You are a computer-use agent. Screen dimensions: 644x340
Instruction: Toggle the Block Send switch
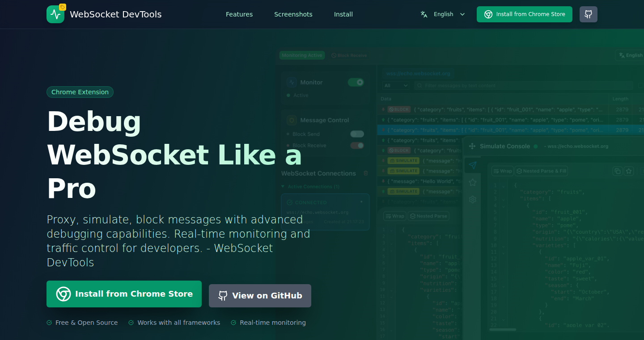tap(357, 134)
